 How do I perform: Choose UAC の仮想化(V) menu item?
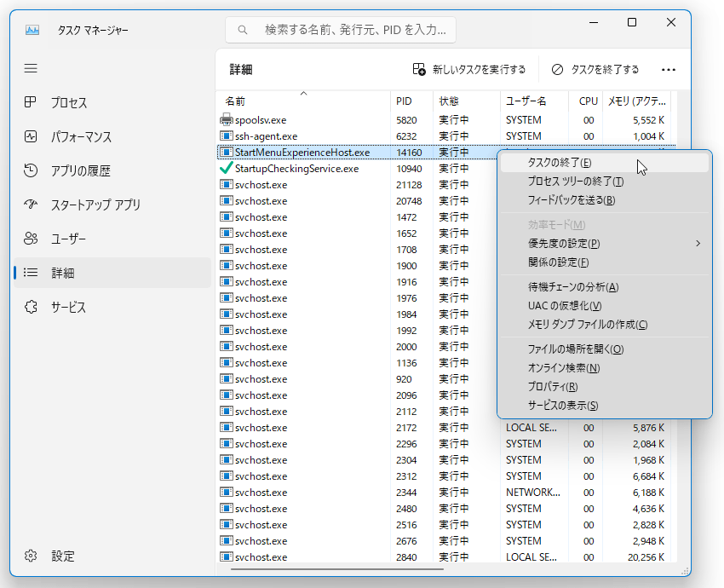605,306
